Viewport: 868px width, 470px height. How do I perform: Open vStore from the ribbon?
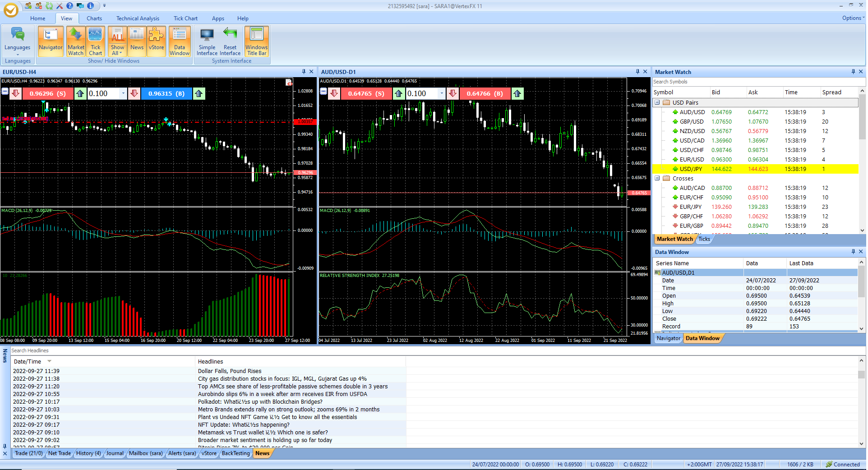156,41
